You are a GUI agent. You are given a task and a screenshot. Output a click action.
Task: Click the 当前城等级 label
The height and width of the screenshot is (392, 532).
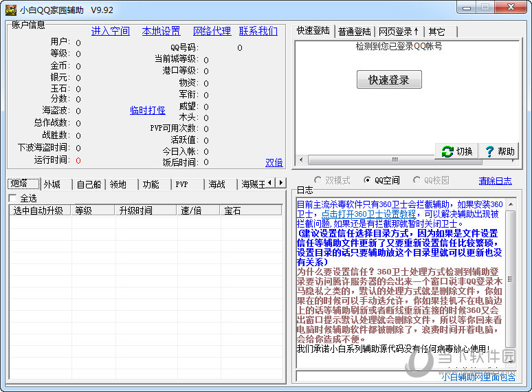177,58
